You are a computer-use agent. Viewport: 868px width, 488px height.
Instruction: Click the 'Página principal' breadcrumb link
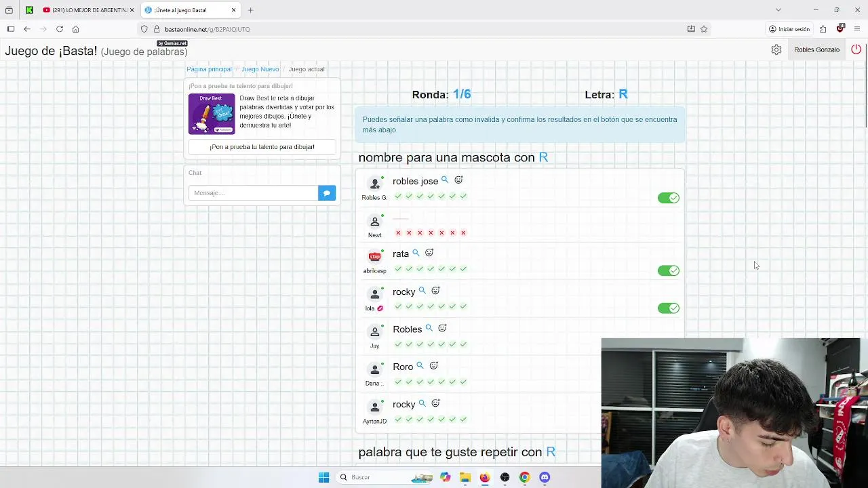point(209,69)
